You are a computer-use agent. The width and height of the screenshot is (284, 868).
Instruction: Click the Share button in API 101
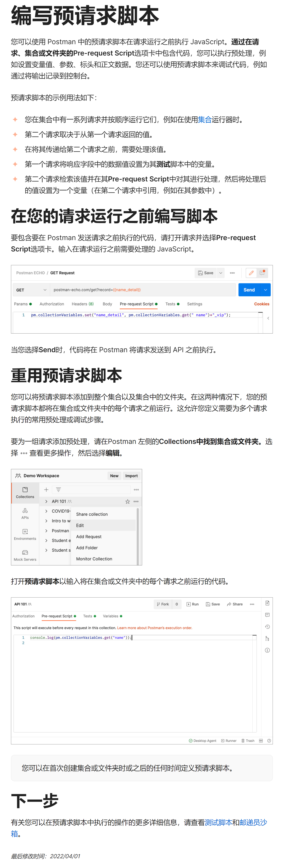pos(235,604)
